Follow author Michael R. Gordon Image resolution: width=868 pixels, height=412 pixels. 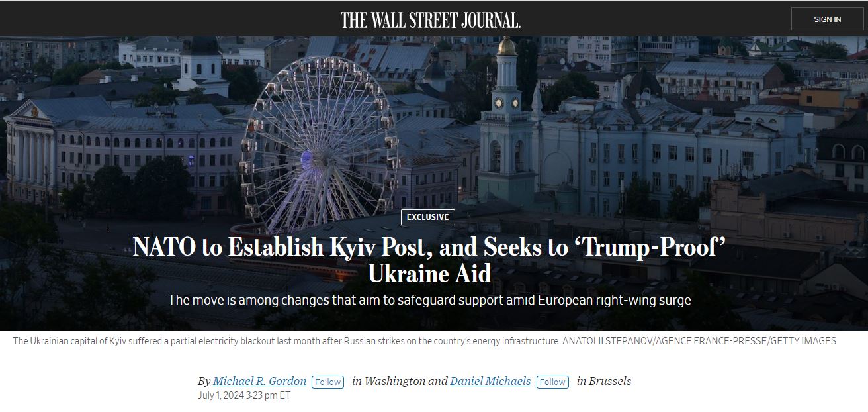[327, 382]
